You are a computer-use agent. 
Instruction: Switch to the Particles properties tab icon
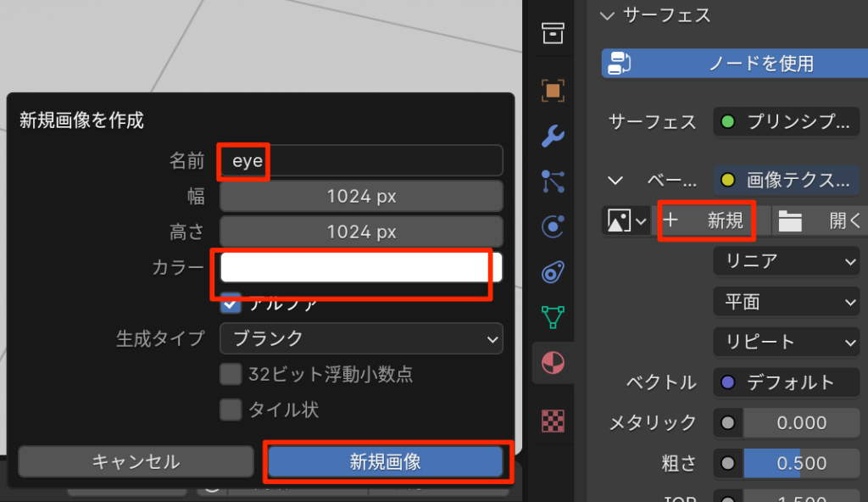[x=553, y=181]
